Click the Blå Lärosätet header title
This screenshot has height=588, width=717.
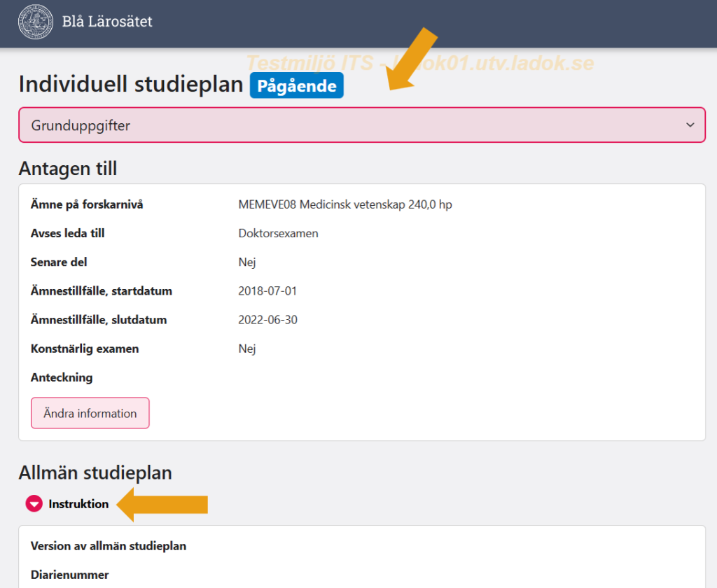tap(107, 22)
